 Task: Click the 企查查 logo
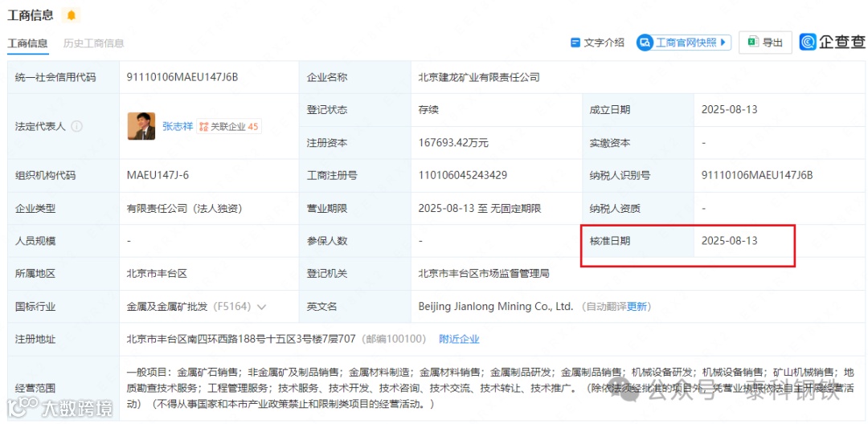coord(833,42)
